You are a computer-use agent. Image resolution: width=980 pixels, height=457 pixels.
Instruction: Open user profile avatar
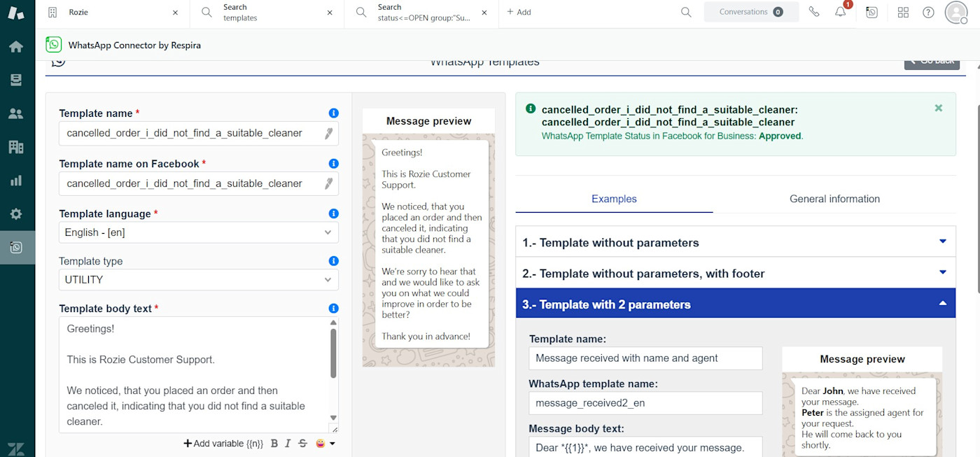pos(956,12)
